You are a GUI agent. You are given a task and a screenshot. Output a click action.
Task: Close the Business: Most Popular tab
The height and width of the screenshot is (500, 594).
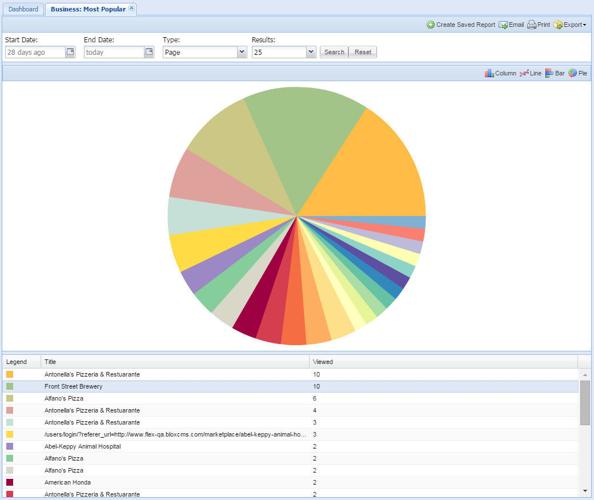[131, 8]
